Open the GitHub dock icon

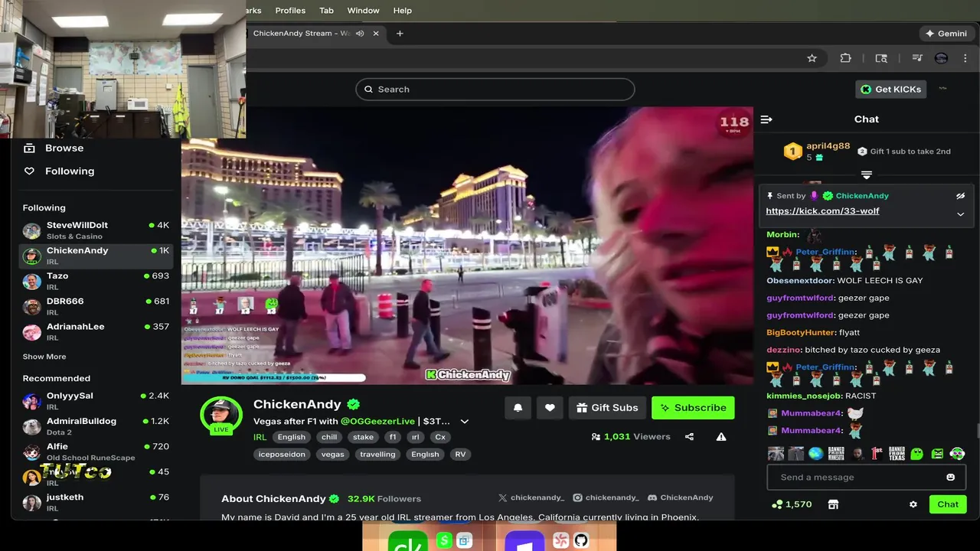click(581, 540)
